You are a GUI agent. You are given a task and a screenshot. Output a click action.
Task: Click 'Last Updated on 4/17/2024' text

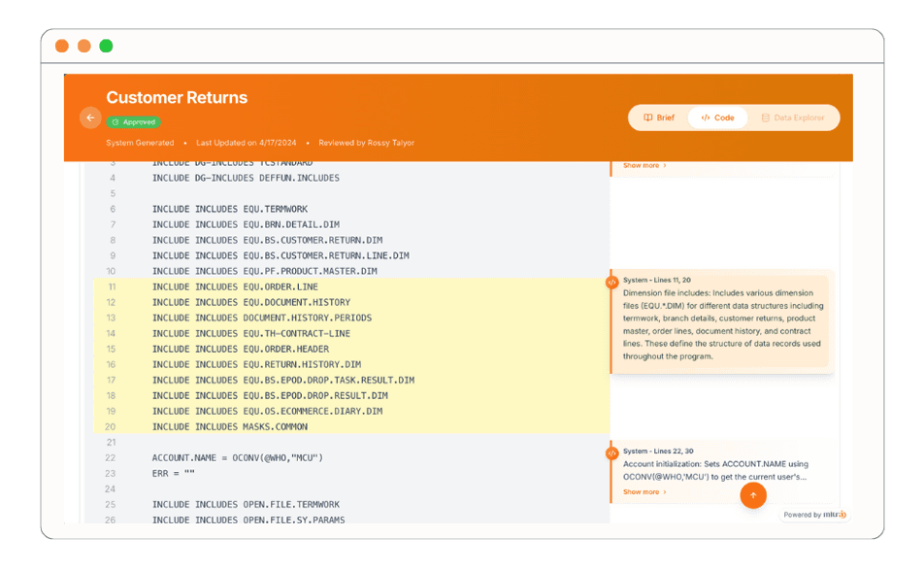247,143
